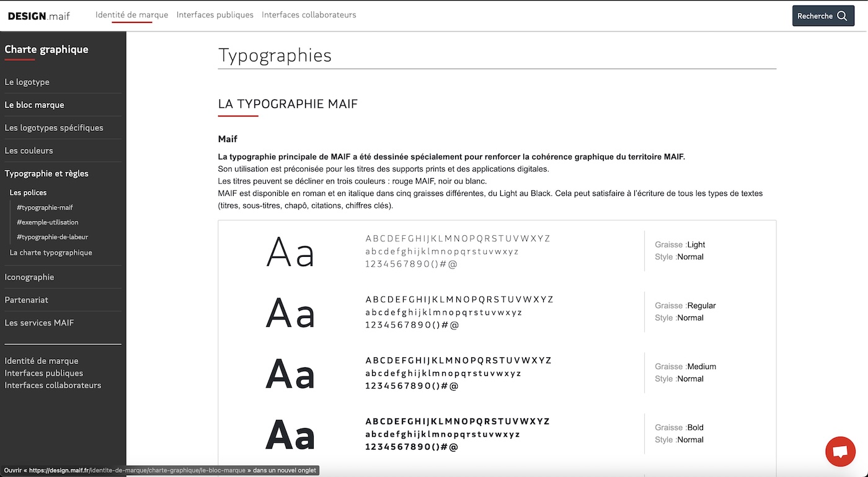Image resolution: width=868 pixels, height=477 pixels.
Task: Expand 'Typographie et règles' in the sidebar
Action: [46, 173]
